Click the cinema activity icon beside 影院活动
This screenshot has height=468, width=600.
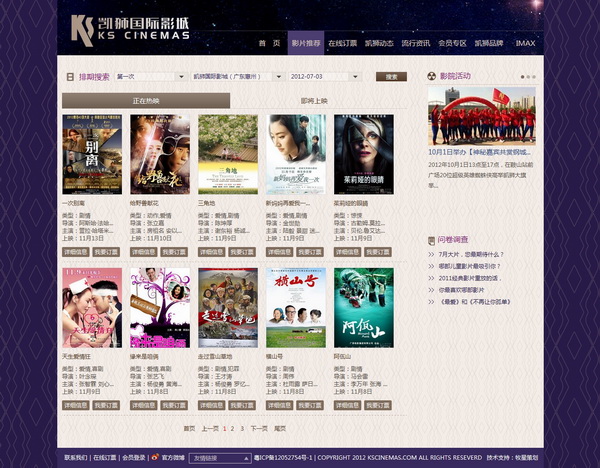432,76
